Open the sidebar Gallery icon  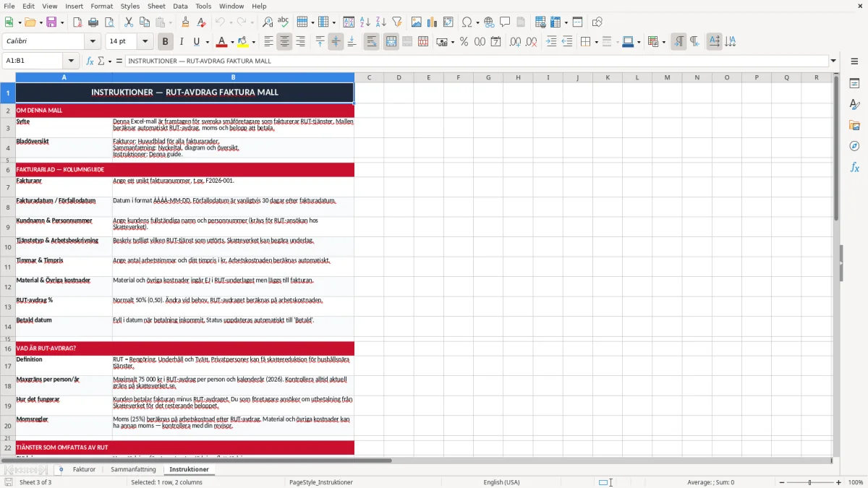pyautogui.click(x=854, y=125)
